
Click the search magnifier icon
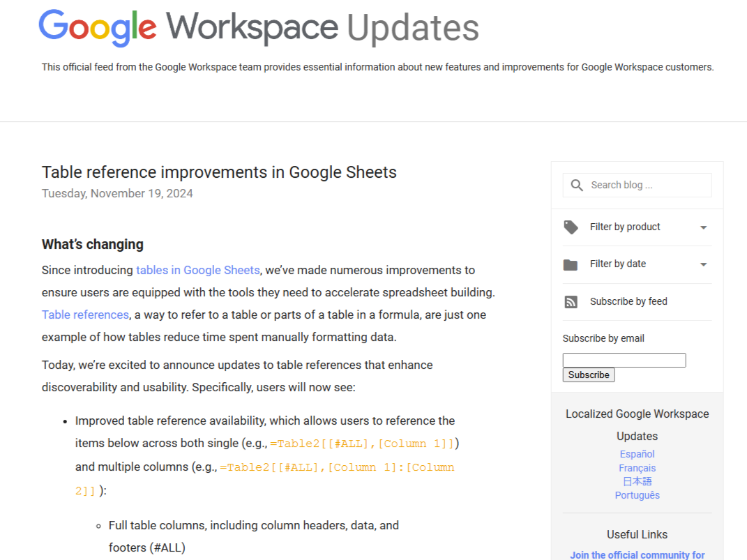click(x=576, y=185)
